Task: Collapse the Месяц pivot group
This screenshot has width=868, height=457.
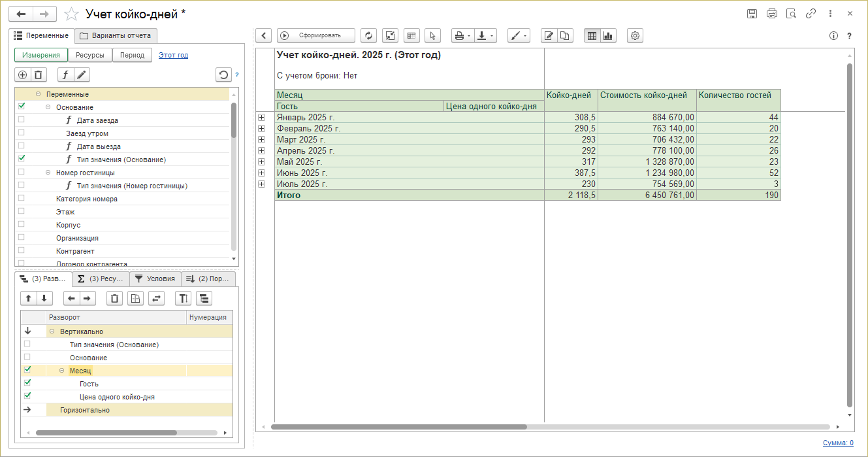Action: tap(62, 371)
